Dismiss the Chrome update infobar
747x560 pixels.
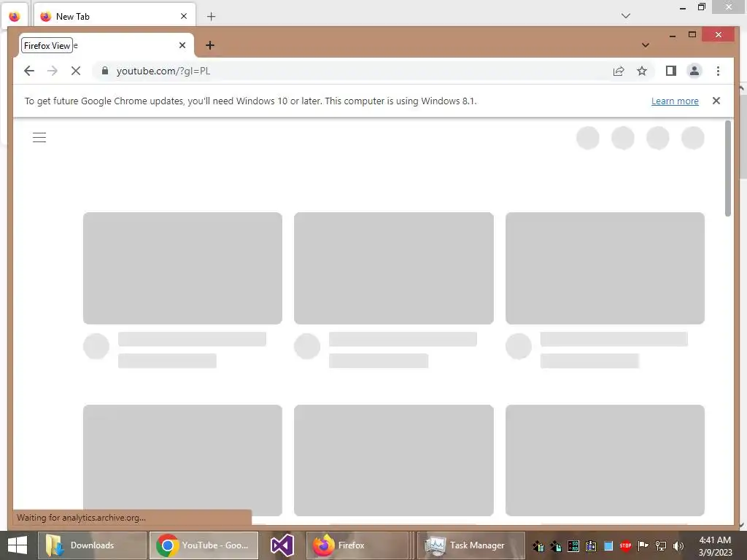point(716,101)
